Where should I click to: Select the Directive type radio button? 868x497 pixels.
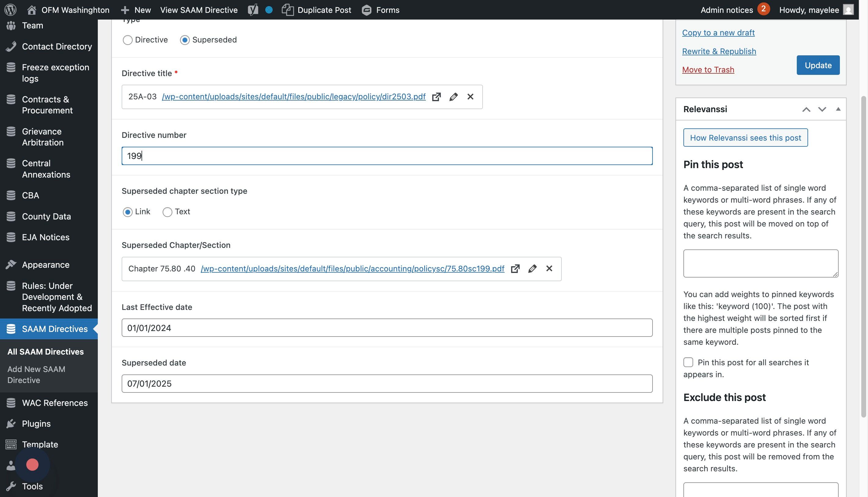point(128,40)
